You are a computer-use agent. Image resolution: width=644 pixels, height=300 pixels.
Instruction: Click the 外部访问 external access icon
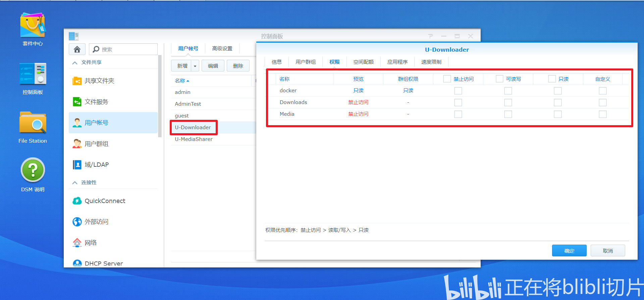pos(77,222)
